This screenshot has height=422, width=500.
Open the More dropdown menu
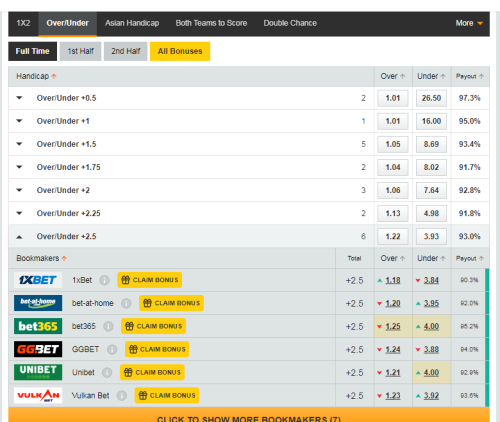click(x=469, y=23)
